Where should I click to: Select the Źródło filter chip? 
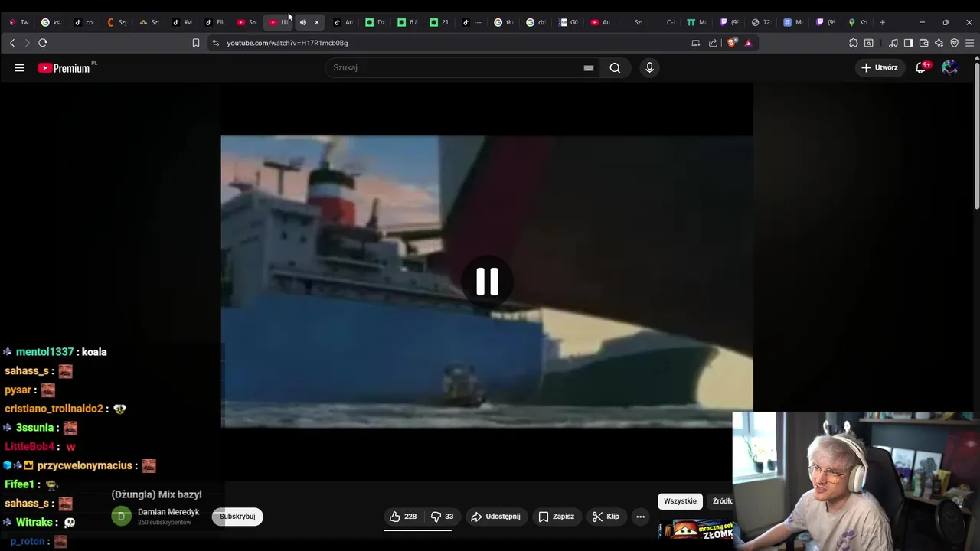coord(721,501)
